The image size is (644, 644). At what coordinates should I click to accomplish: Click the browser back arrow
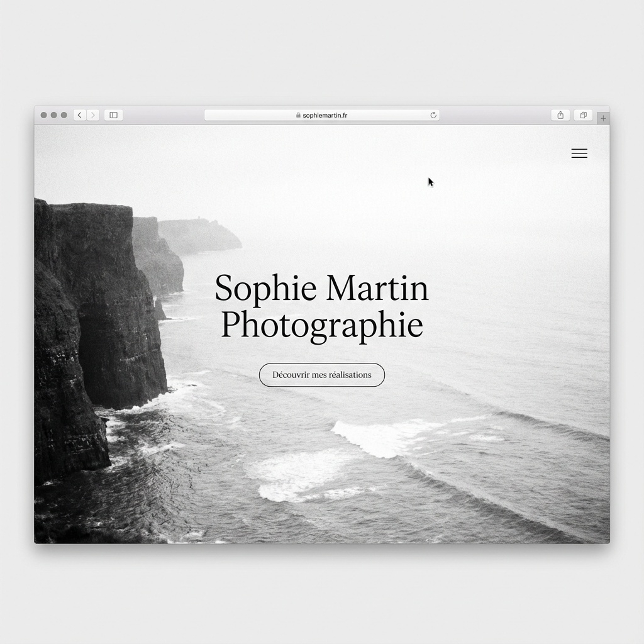[80, 115]
